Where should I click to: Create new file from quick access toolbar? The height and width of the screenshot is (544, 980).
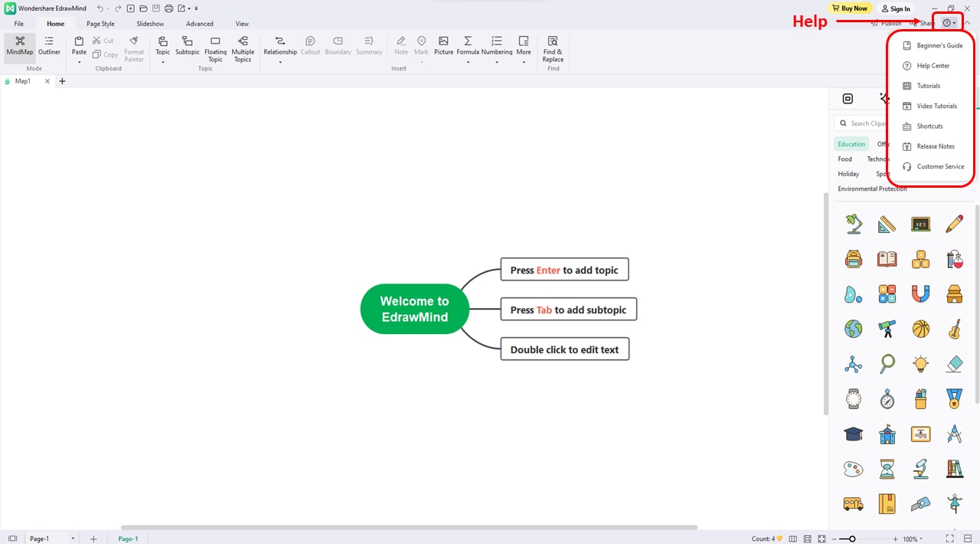click(x=130, y=8)
